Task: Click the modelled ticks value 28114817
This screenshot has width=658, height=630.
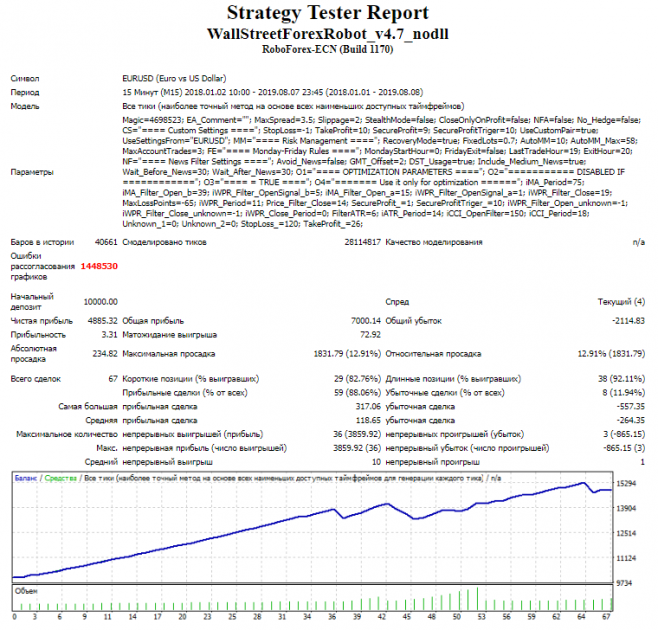Action: click(x=363, y=242)
